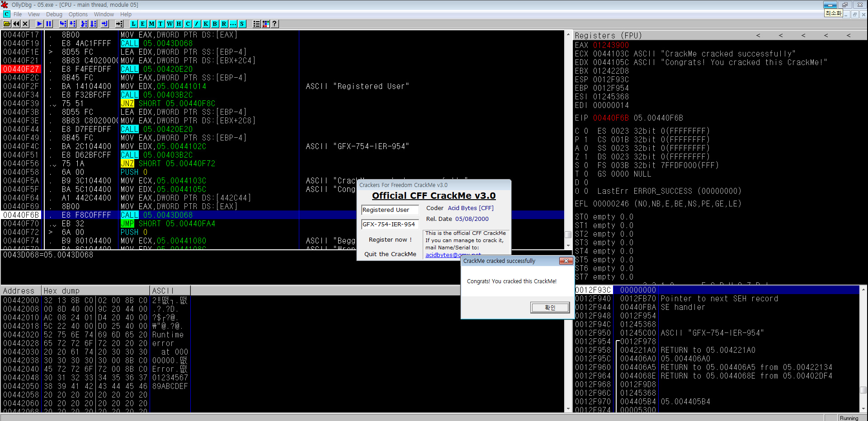This screenshot has width=868, height=421.
Task: Open the Debug menu
Action: pos(54,14)
